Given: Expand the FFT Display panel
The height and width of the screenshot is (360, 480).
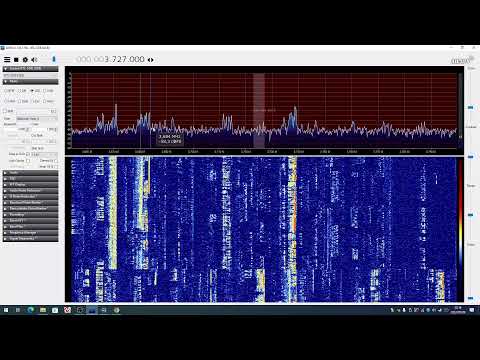Looking at the screenshot, I should [x=30, y=185].
